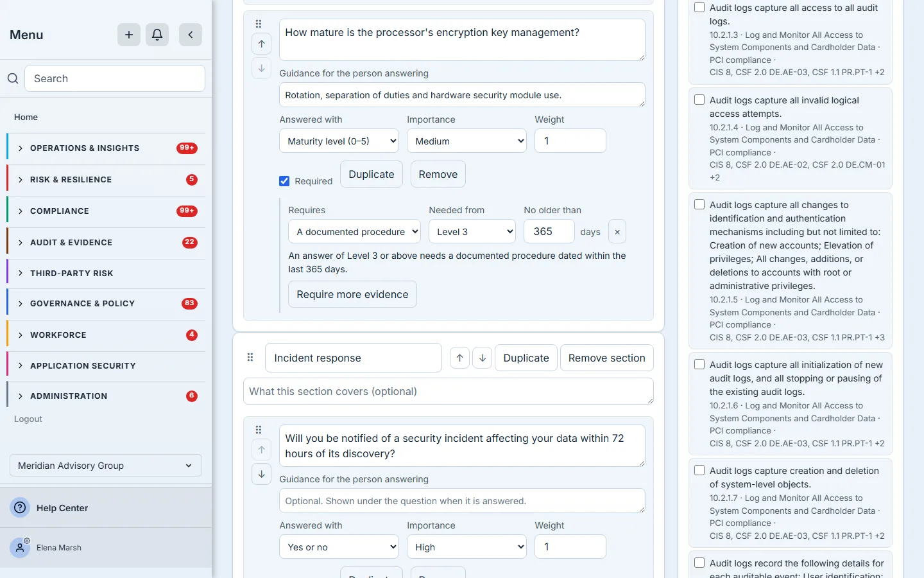The image size is (924, 578).
Task: Expand the Audit & Evidence menu
Action: point(106,243)
